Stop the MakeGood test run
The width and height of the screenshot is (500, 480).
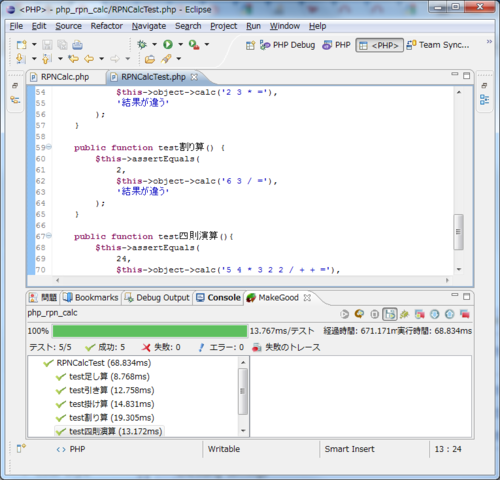(x=374, y=314)
